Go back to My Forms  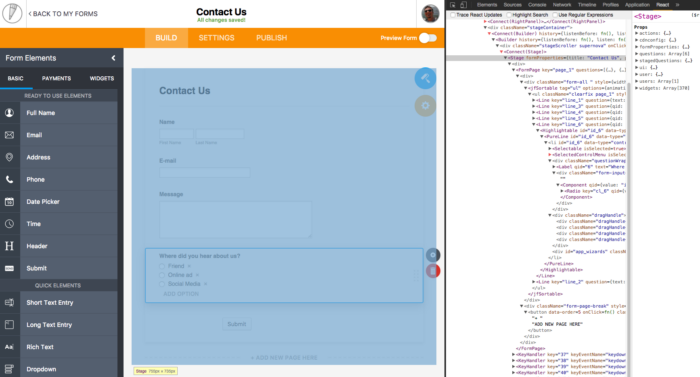(63, 14)
